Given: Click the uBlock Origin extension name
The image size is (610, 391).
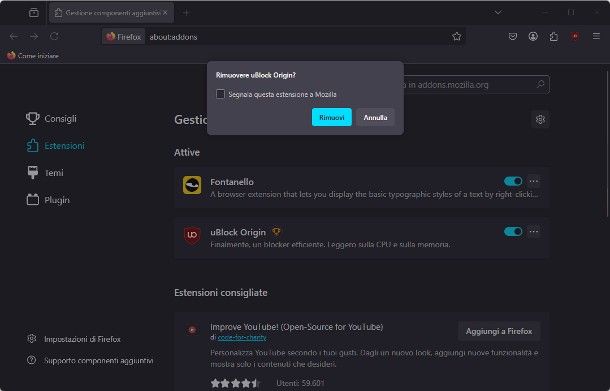Looking at the screenshot, I should (x=238, y=232).
